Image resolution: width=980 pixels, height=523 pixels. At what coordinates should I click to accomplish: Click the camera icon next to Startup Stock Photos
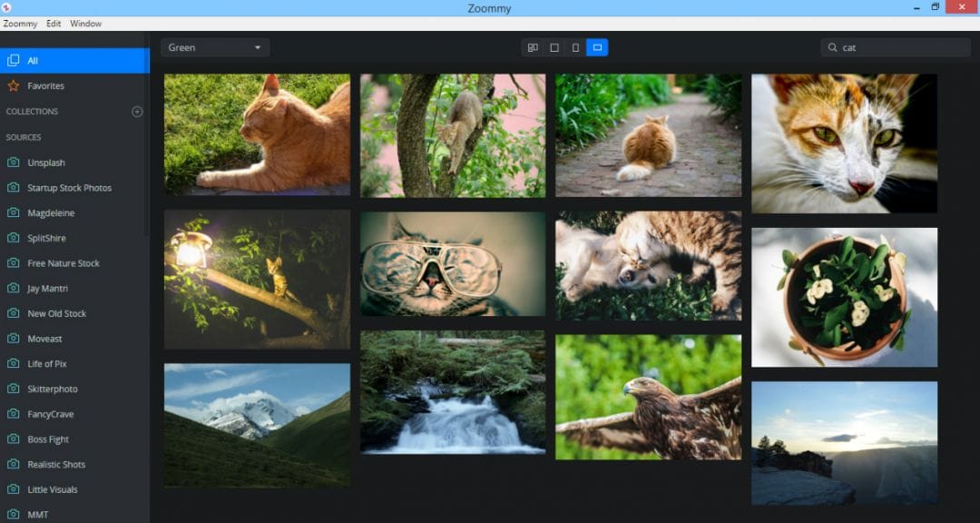[13, 188]
